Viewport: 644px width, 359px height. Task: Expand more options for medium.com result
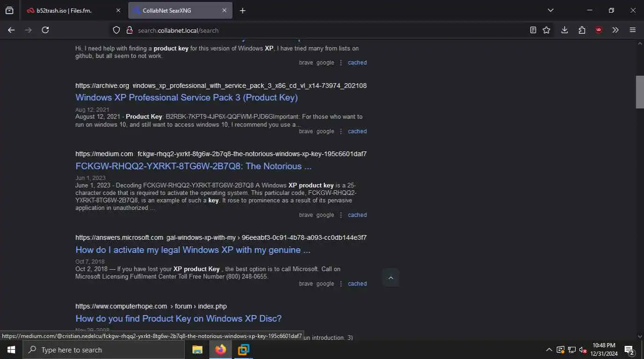coord(341,215)
